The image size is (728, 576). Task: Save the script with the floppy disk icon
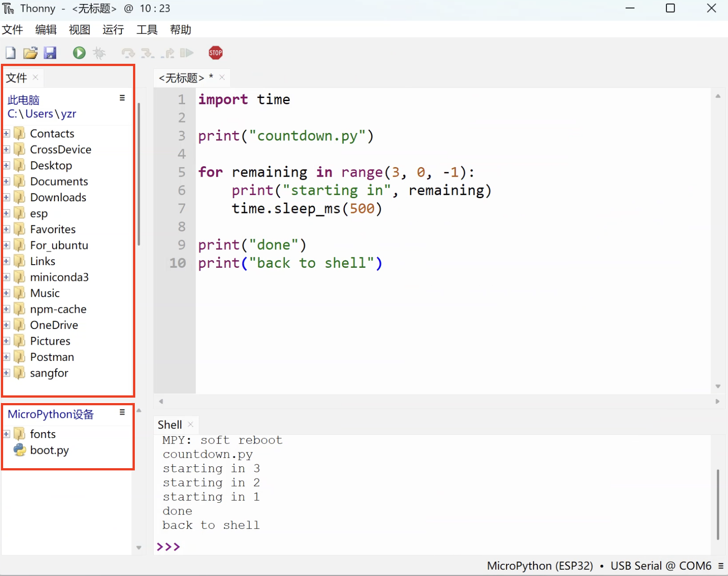pos(50,53)
